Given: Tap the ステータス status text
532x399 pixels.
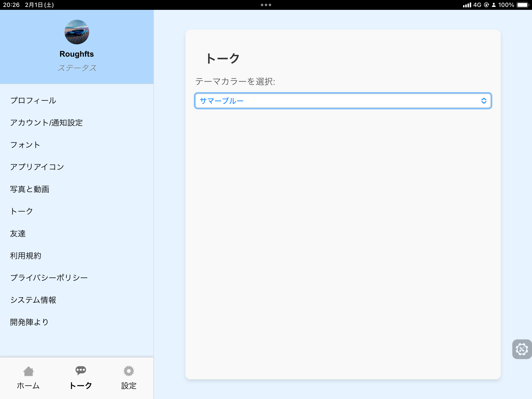Looking at the screenshot, I should 77,68.
